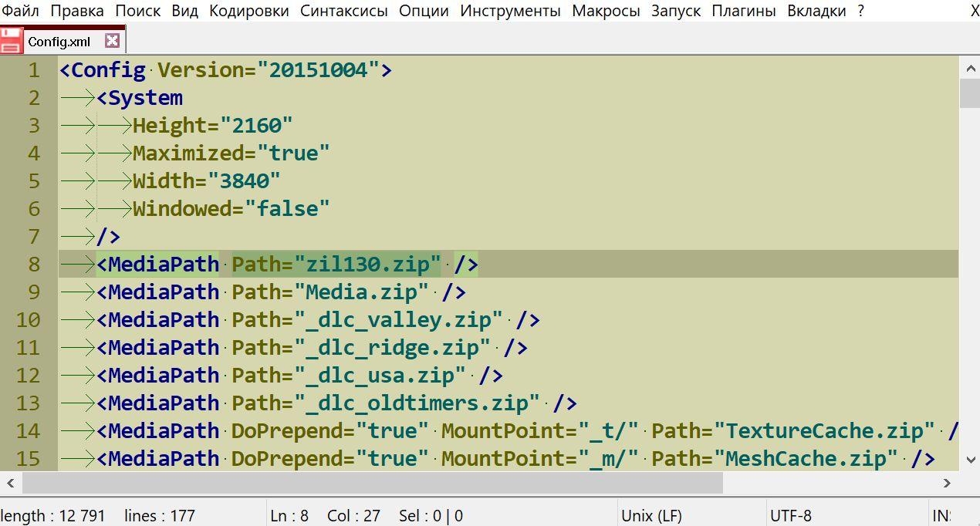
Task: Click the red unsaved disk icon on the tab
Action: tap(12, 41)
